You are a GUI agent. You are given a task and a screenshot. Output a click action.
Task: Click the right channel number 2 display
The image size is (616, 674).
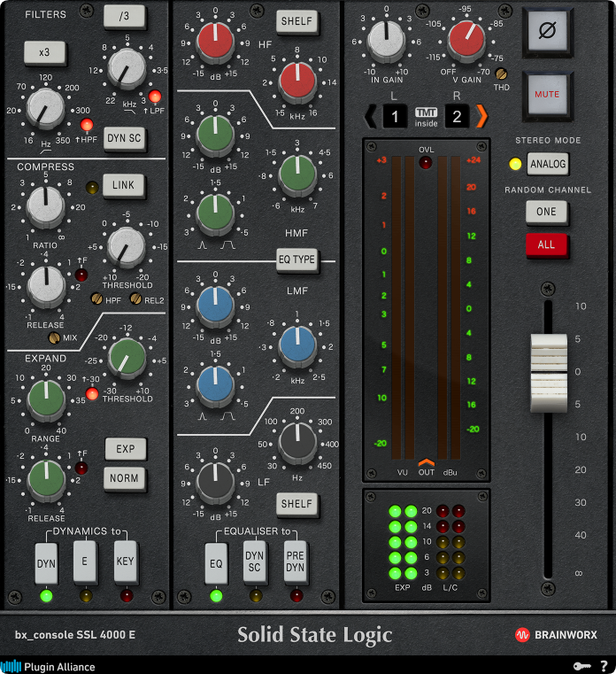coord(457,117)
